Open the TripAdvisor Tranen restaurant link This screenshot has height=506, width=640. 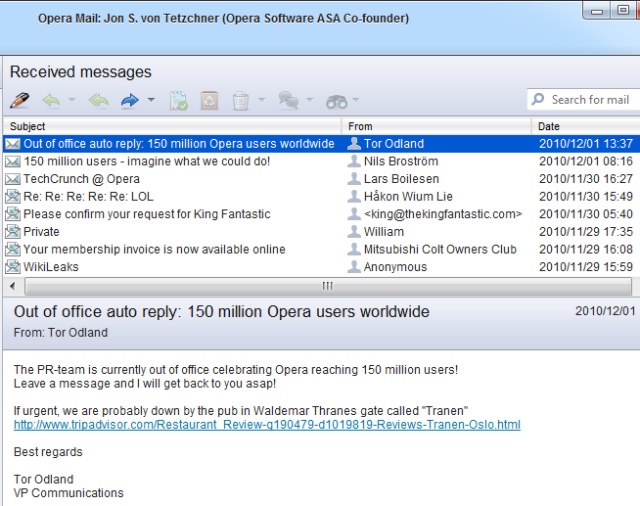pos(266,425)
